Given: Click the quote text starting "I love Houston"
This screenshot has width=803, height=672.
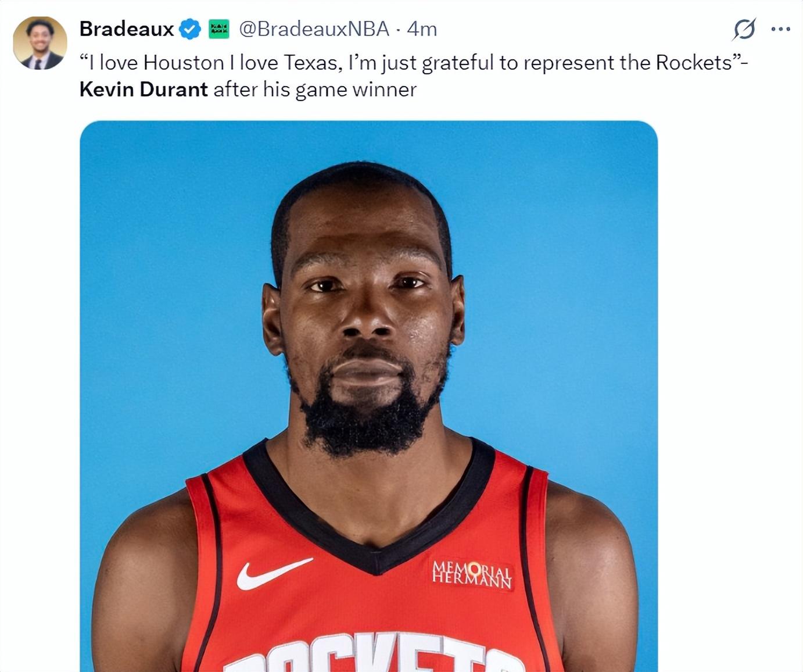Looking at the screenshot, I should pos(414,63).
